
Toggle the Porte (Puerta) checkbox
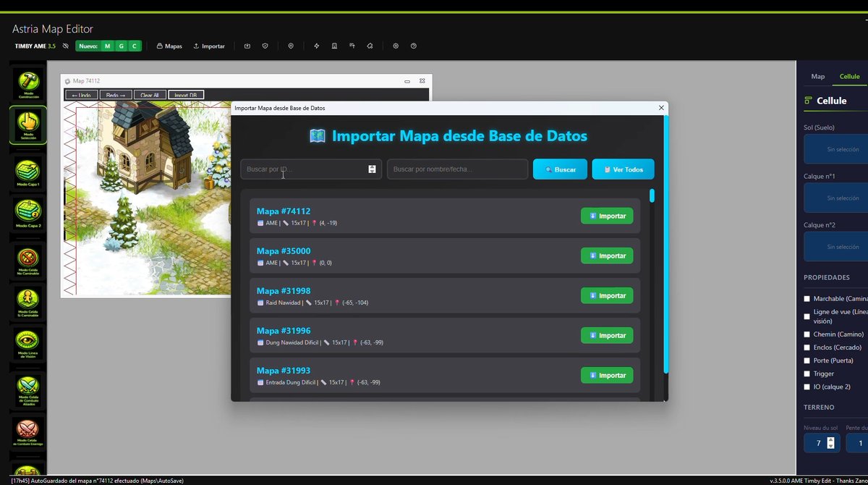click(807, 360)
